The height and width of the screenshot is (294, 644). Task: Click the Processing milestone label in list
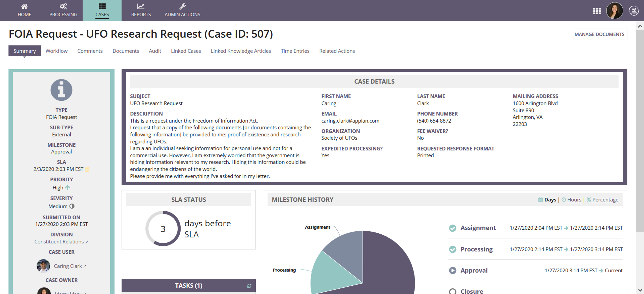point(476,249)
